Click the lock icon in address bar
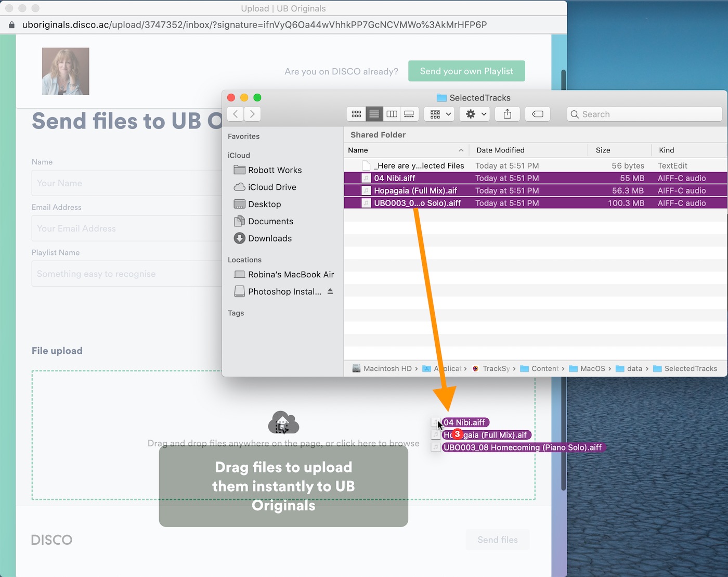 (12, 24)
